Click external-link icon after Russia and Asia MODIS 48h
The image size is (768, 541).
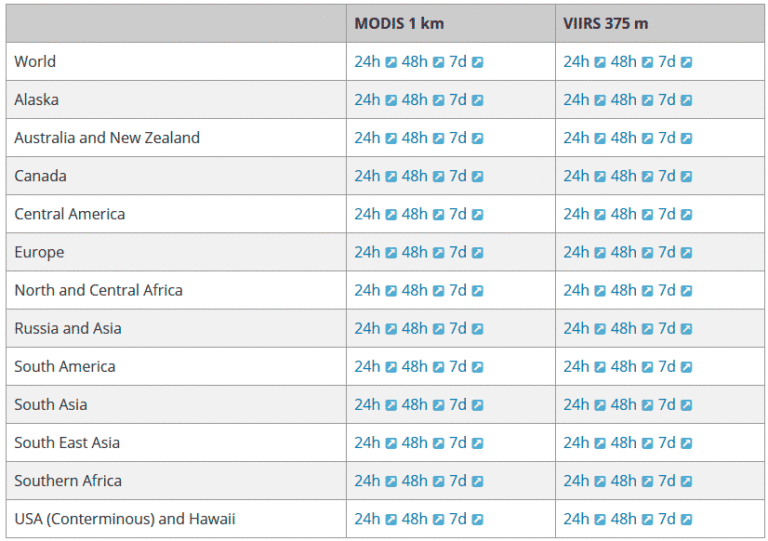point(439,329)
